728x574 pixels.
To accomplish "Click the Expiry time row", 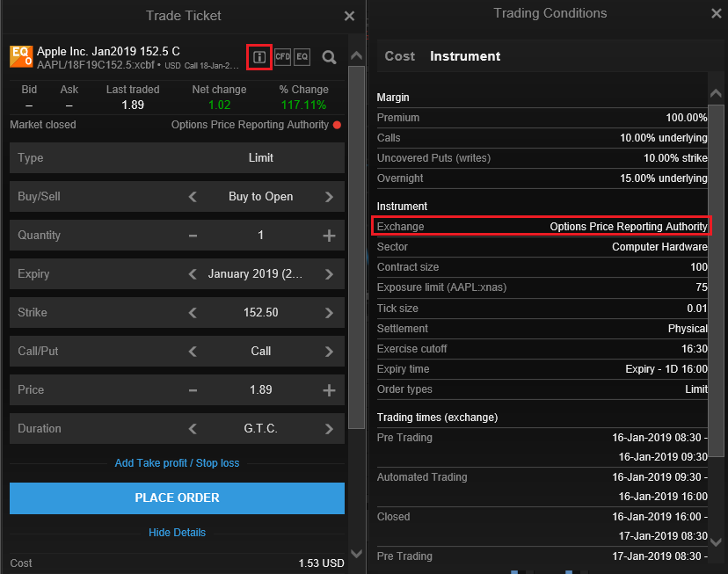I will (x=542, y=369).
